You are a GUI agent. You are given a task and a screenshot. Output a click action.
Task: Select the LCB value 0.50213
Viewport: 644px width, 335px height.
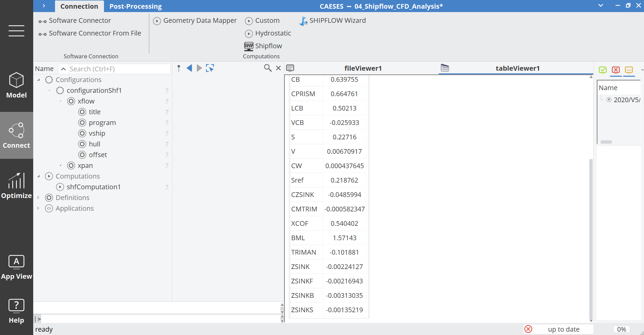(x=344, y=108)
